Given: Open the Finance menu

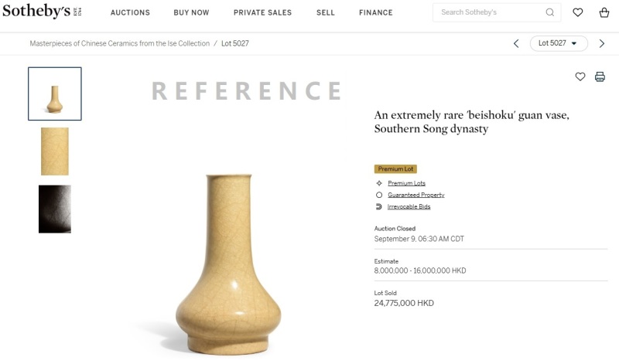Looking at the screenshot, I should click(x=375, y=12).
